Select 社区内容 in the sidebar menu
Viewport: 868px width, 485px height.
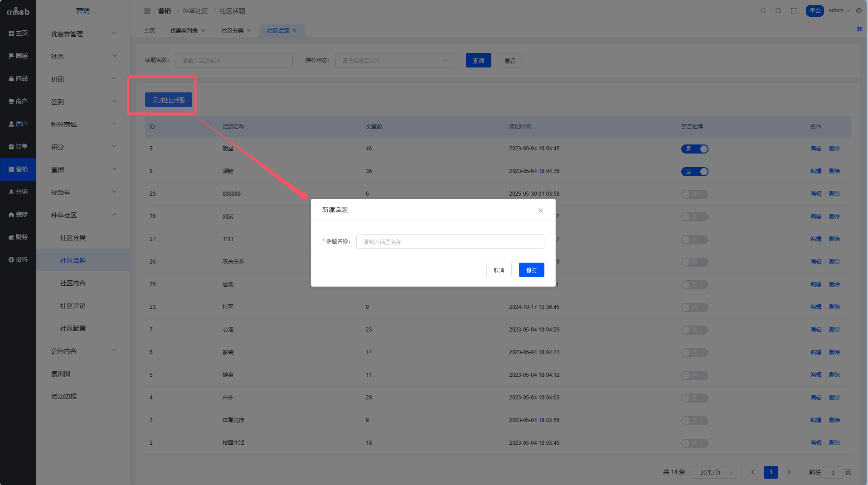pos(73,283)
